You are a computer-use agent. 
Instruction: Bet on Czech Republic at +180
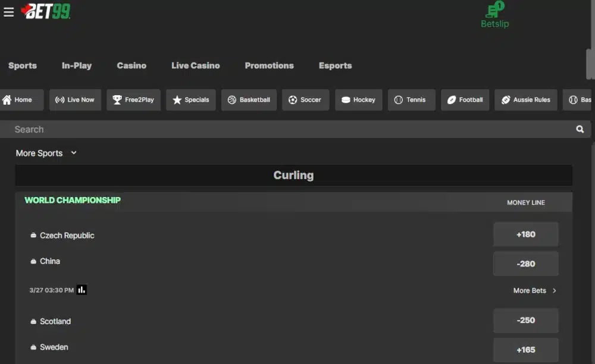pyautogui.click(x=525, y=234)
